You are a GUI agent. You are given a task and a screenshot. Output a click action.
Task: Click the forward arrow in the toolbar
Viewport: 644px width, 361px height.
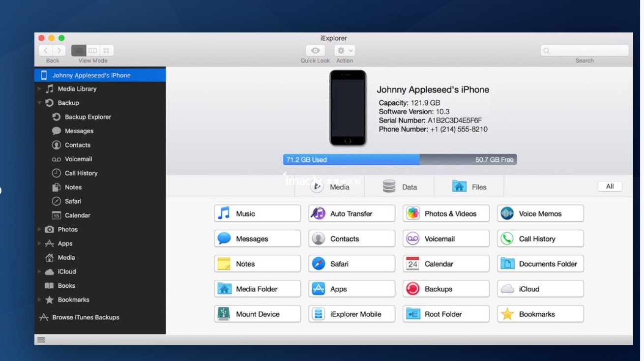point(59,51)
